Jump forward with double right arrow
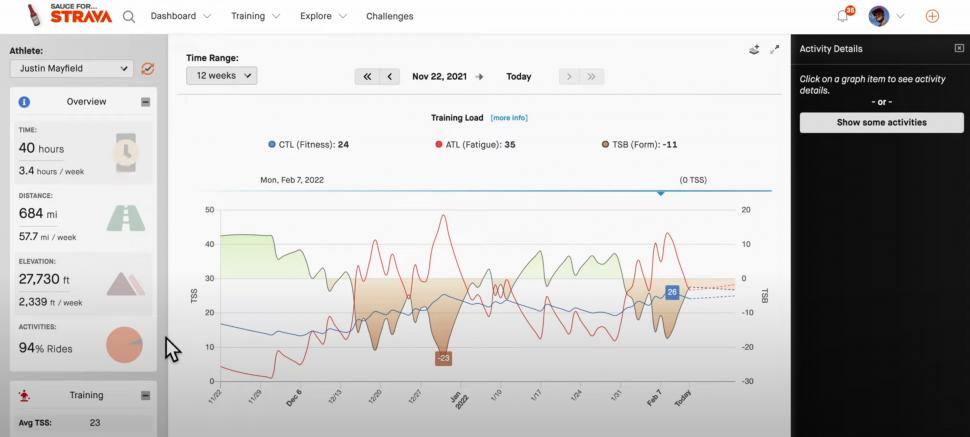 point(591,77)
